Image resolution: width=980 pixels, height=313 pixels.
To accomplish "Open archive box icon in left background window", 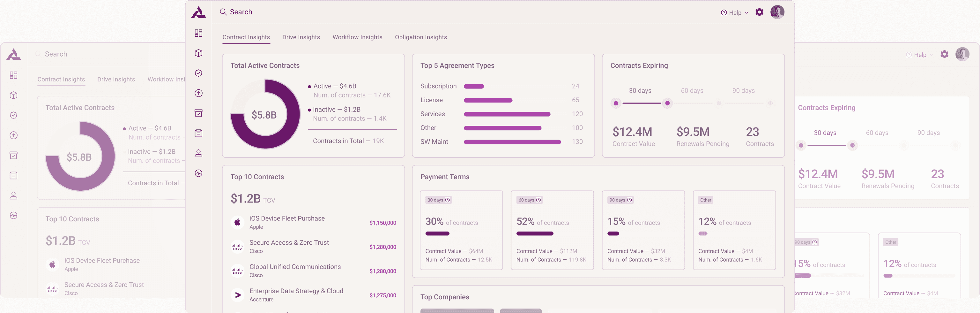I will pyautogui.click(x=13, y=155).
